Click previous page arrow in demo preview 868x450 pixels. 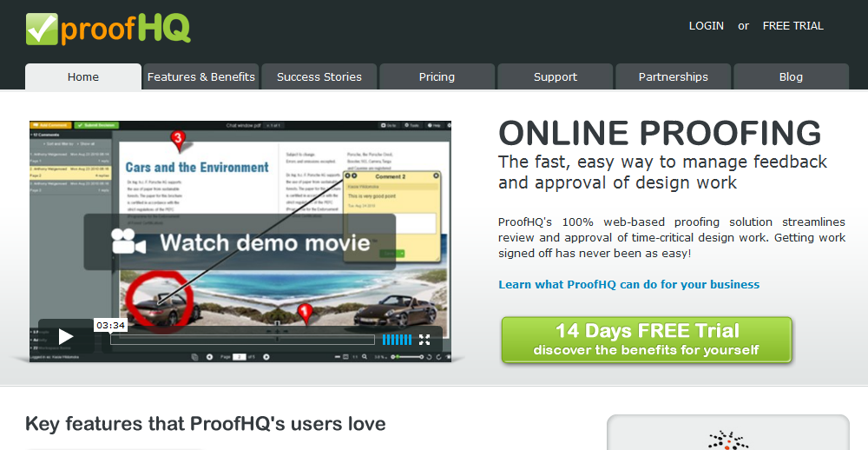coord(209,357)
